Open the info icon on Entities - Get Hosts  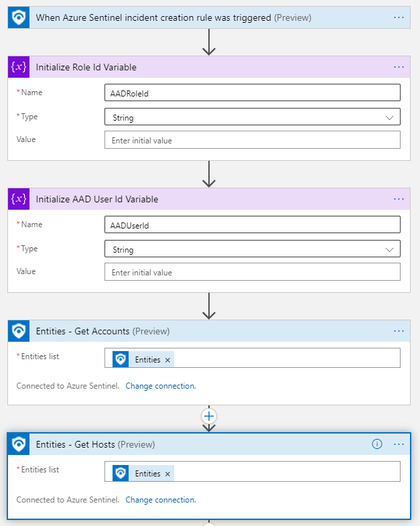(x=377, y=444)
